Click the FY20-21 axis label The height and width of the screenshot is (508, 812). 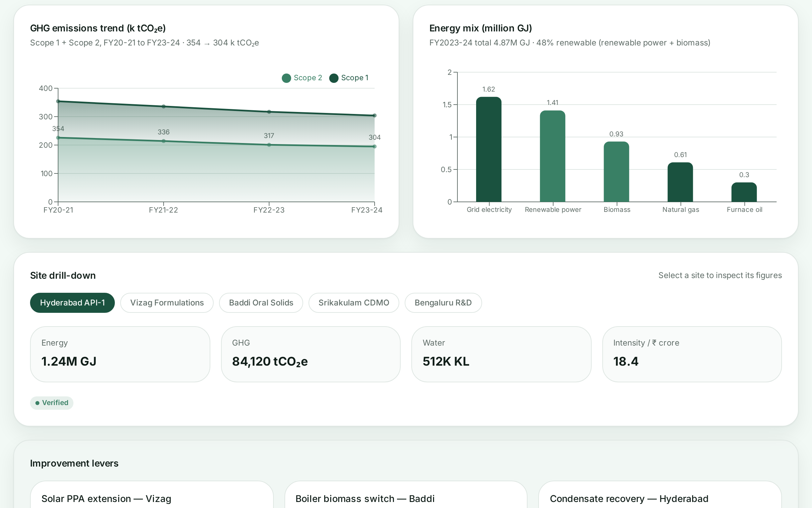pos(58,210)
